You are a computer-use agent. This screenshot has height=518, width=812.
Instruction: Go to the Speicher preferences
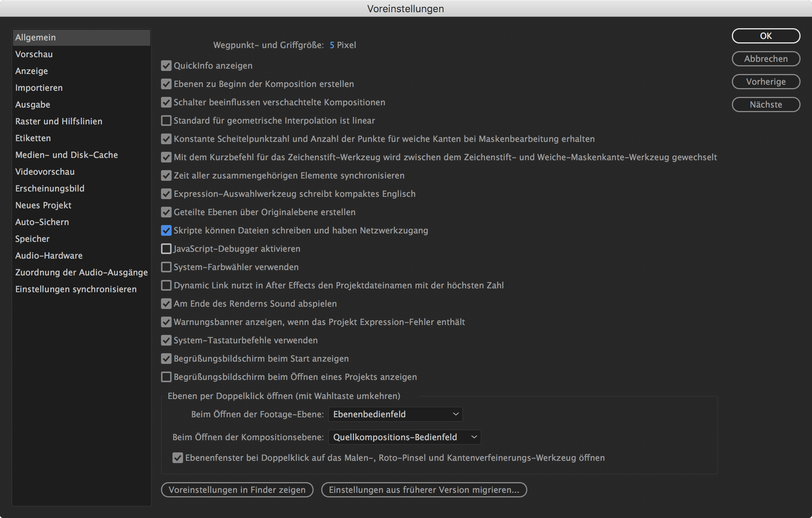tap(81, 239)
